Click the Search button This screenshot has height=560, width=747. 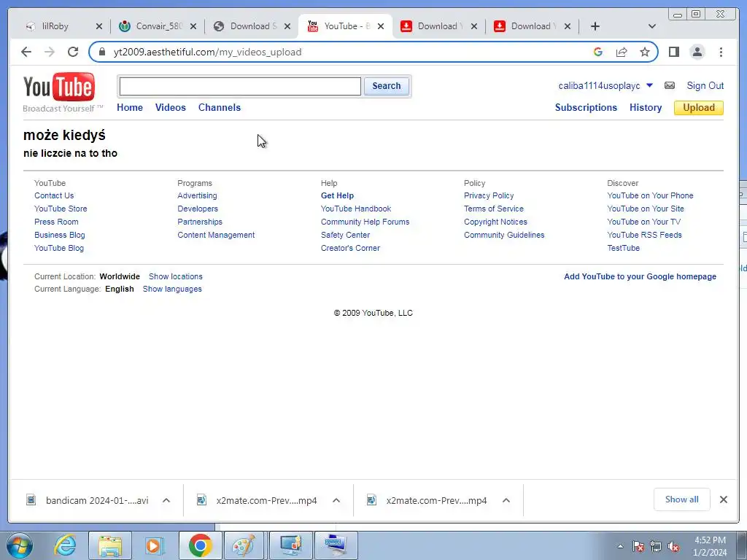point(387,86)
